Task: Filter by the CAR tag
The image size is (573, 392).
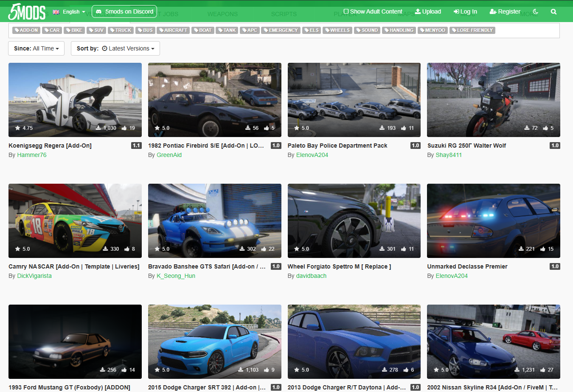Action: click(52, 30)
